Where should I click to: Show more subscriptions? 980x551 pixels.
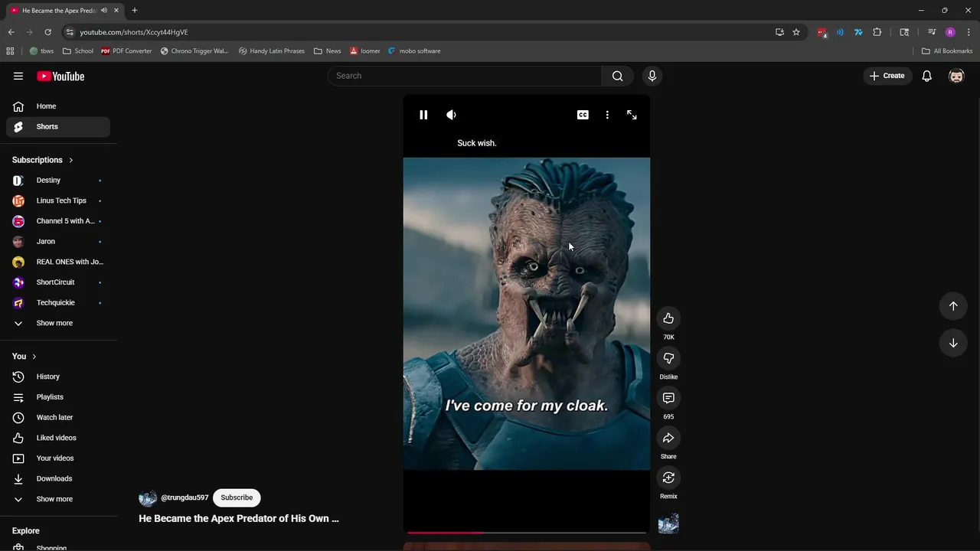point(58,323)
